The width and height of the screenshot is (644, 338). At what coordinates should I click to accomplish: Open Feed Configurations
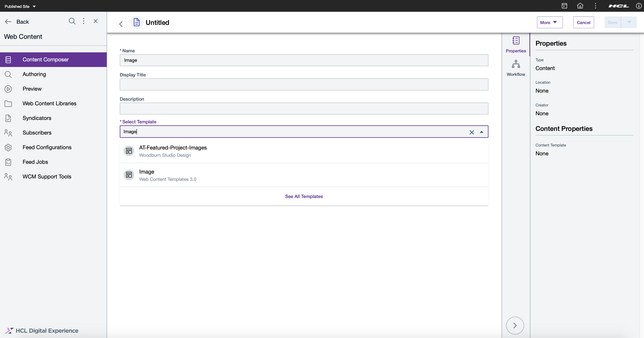[x=53, y=147]
